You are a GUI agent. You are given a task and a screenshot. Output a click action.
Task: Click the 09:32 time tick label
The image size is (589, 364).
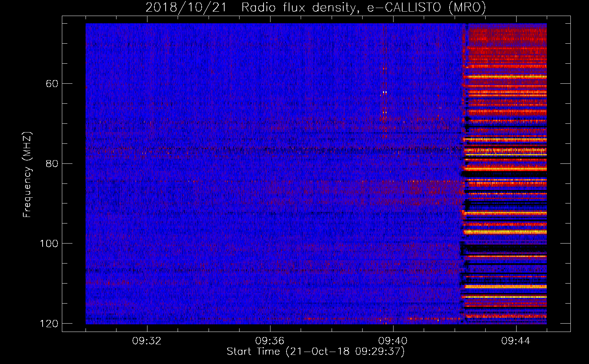click(x=147, y=341)
